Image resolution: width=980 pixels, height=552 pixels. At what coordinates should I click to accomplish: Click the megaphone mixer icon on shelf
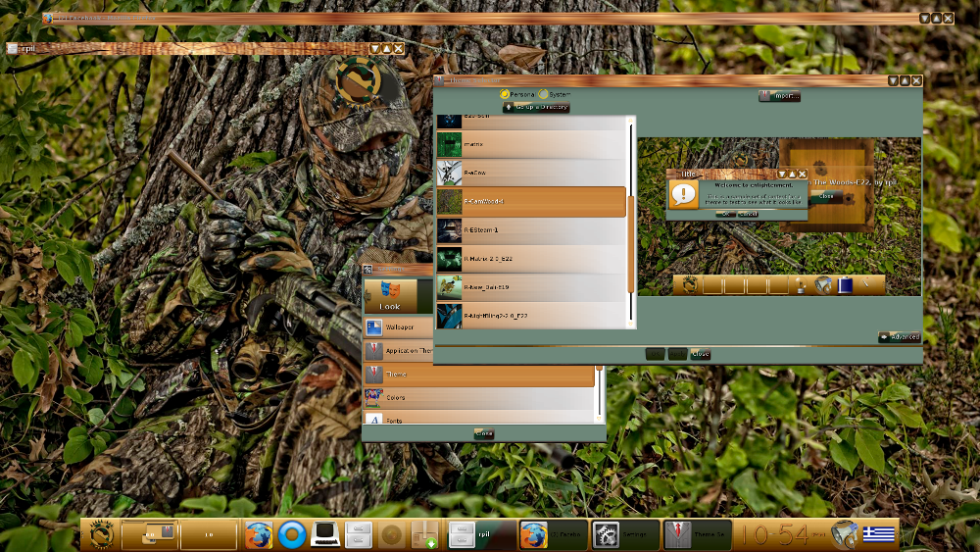click(x=845, y=535)
